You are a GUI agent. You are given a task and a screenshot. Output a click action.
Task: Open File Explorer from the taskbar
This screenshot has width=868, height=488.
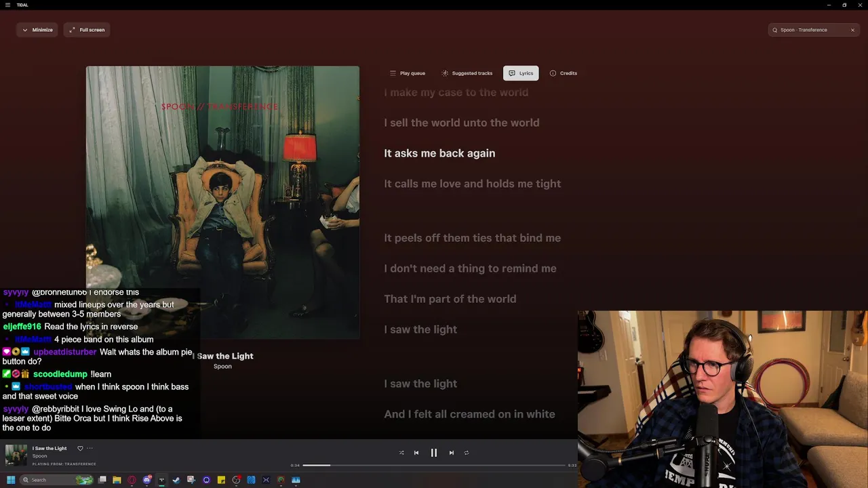point(117,480)
